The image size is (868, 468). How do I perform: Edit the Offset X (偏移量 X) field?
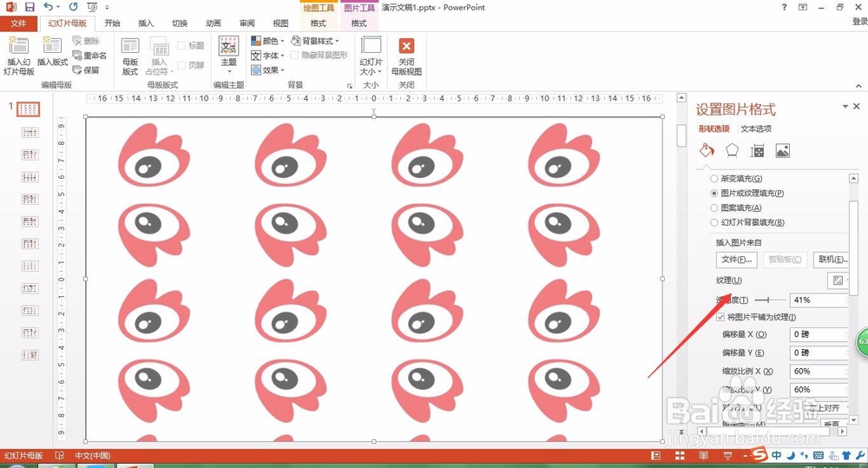[818, 334]
